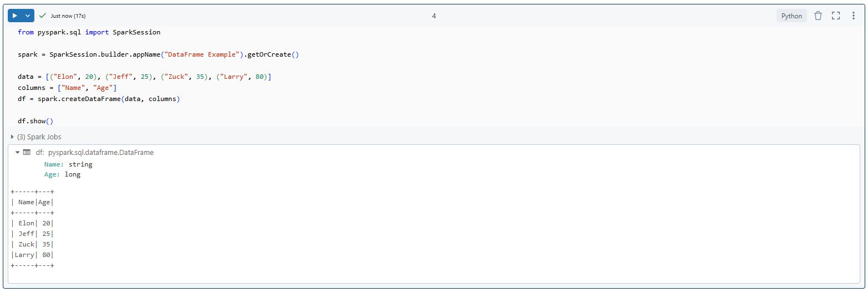Click the df.show() code line
Viewport: 868px width, 292px height.
[x=35, y=121]
